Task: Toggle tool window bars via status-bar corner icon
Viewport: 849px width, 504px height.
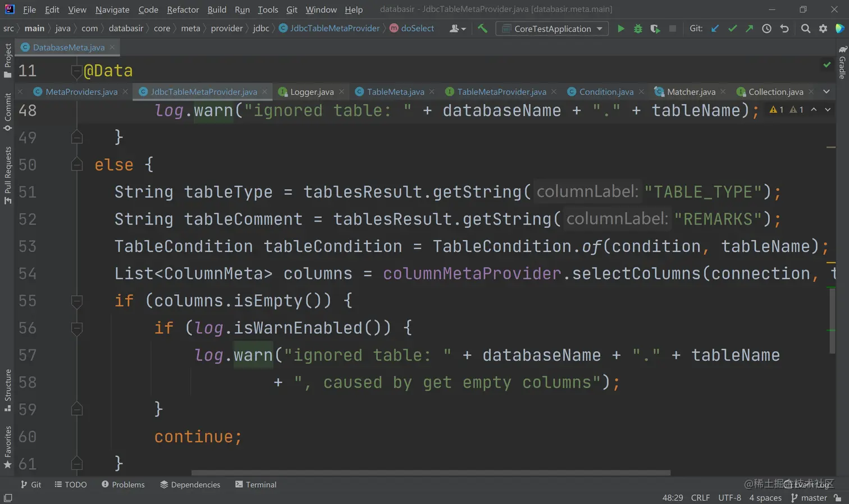Action: 8,498
